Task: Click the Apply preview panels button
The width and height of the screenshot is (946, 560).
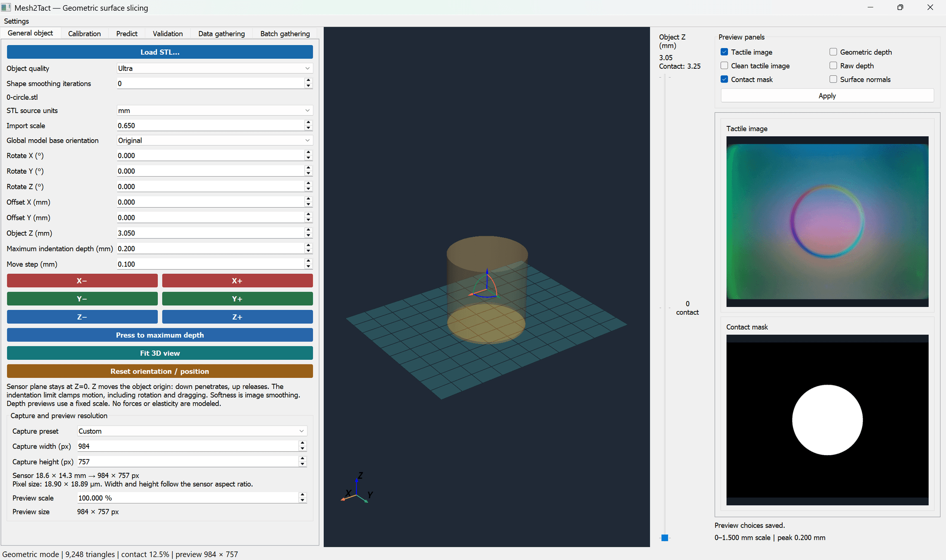Action: [827, 96]
